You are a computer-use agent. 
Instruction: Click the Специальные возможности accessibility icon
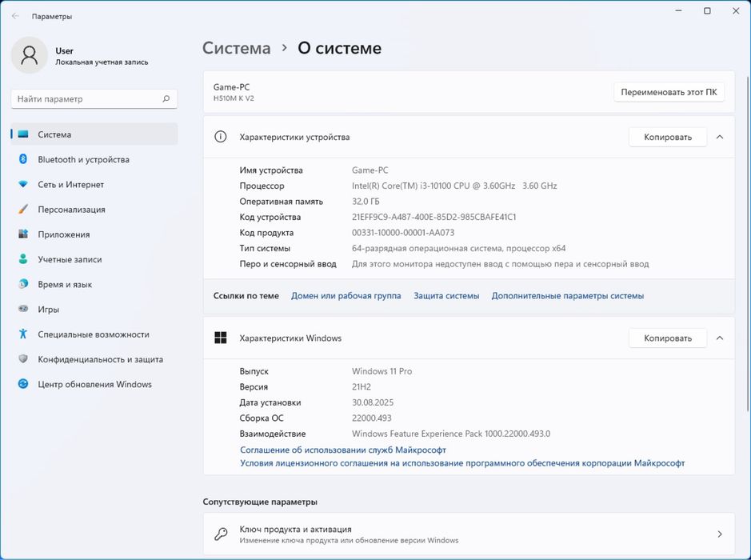pos(22,334)
